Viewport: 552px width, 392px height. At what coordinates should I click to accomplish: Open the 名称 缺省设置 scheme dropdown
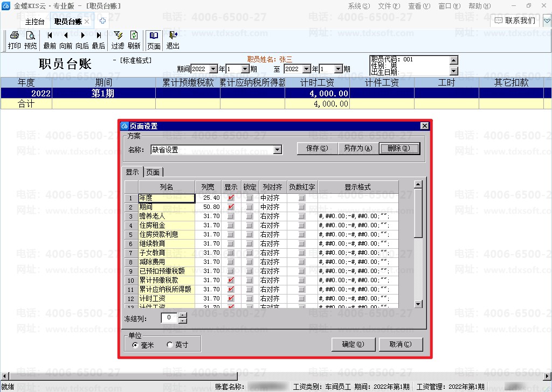(x=278, y=150)
